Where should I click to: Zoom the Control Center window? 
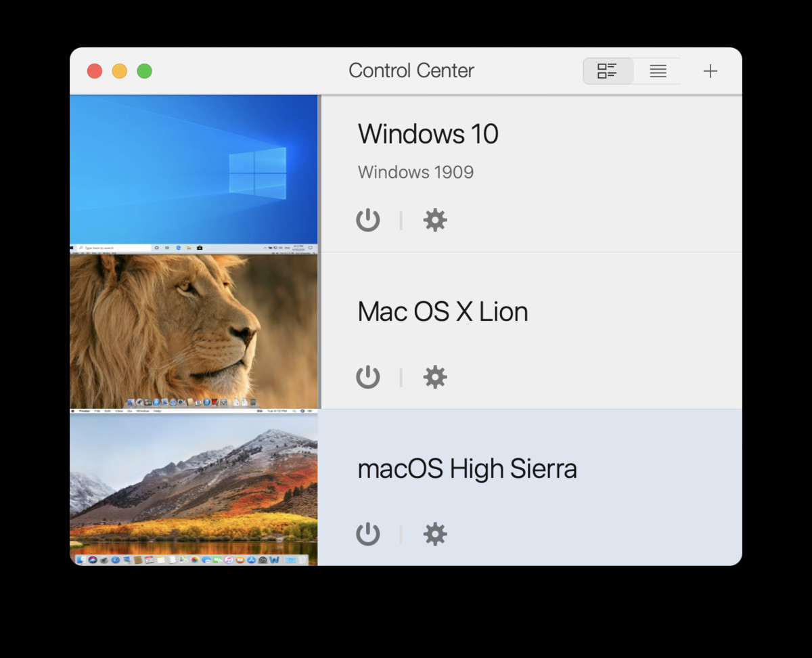point(144,71)
